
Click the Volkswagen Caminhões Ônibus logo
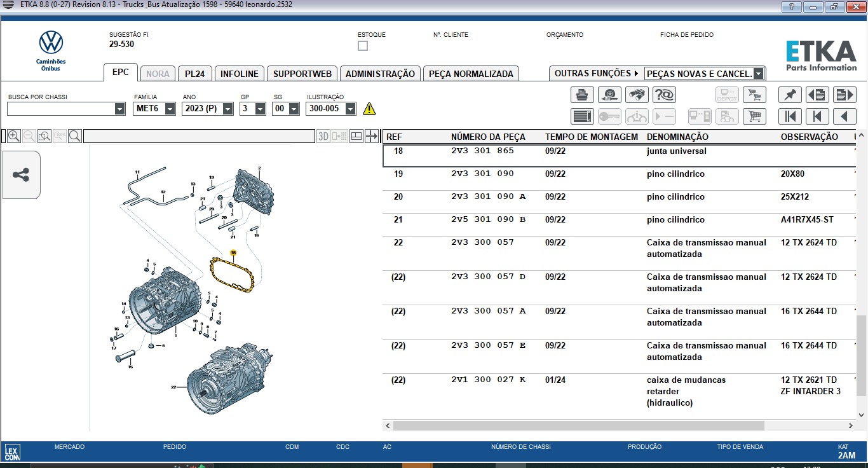51,51
